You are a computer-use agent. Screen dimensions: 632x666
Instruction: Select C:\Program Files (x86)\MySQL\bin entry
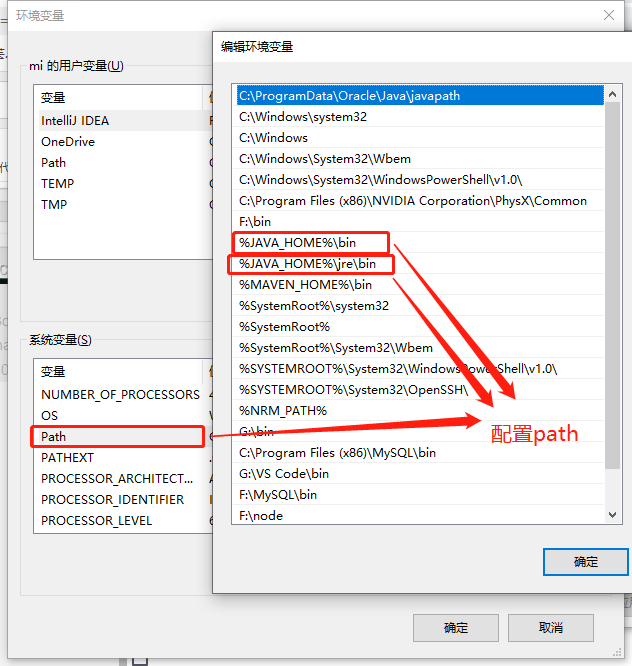point(420,453)
